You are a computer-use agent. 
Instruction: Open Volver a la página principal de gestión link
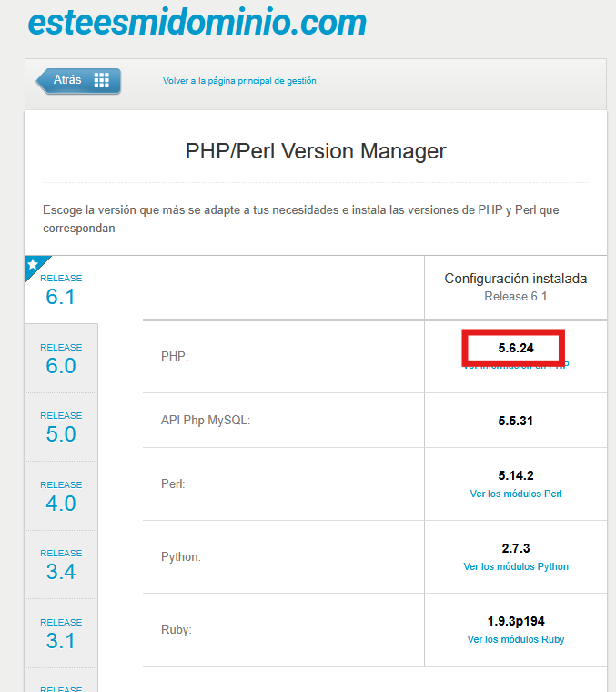pyautogui.click(x=239, y=81)
